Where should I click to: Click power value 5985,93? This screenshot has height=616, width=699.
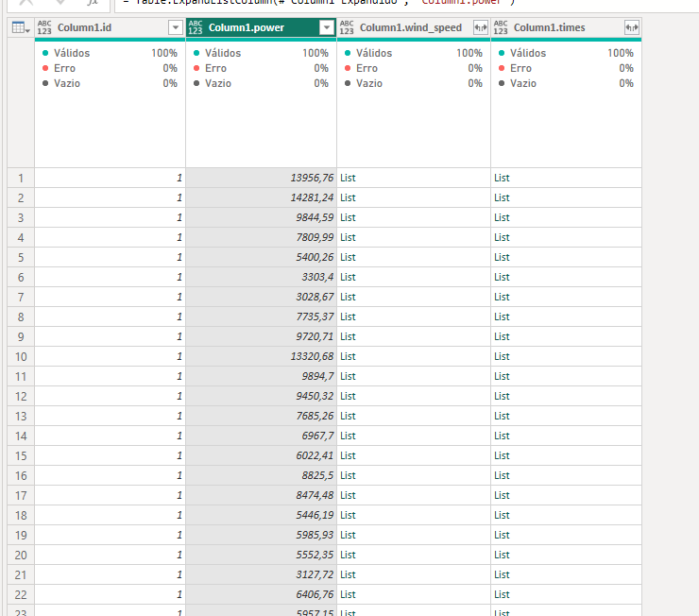[315, 535]
